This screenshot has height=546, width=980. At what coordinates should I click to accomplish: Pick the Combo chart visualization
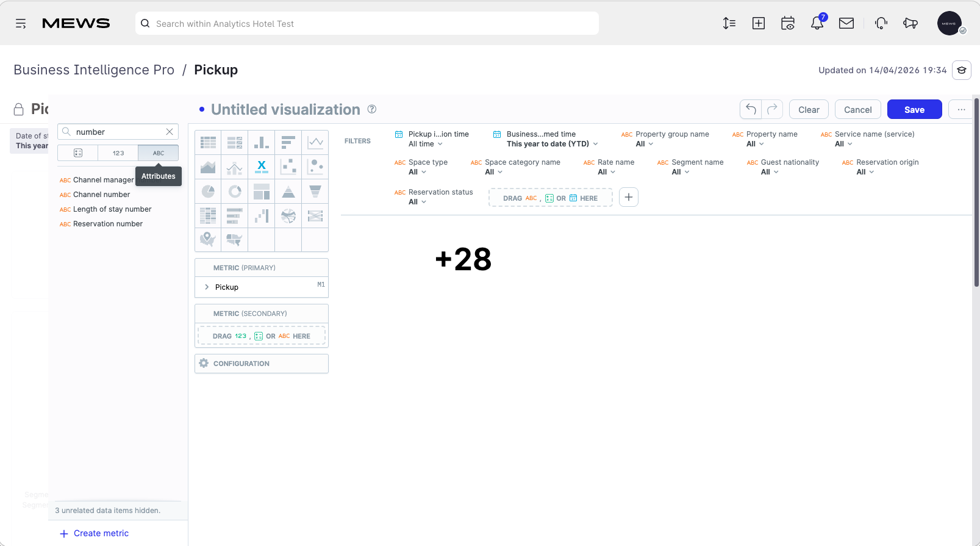coord(235,167)
